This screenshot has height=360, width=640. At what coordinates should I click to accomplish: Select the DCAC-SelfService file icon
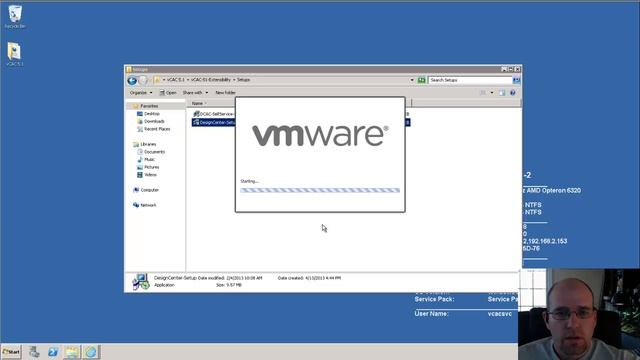[x=196, y=114]
